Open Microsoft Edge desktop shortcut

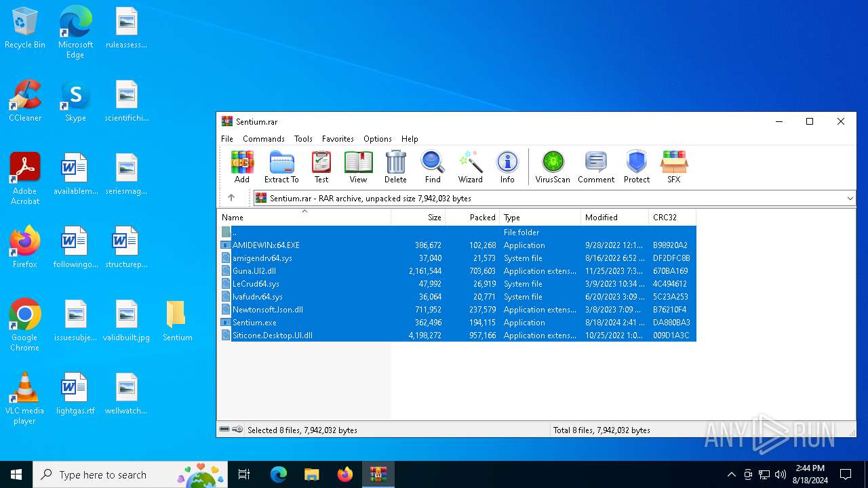[x=75, y=33]
